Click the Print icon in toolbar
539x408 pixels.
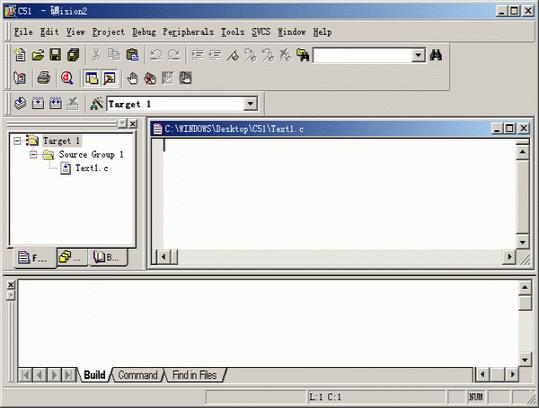[x=44, y=78]
